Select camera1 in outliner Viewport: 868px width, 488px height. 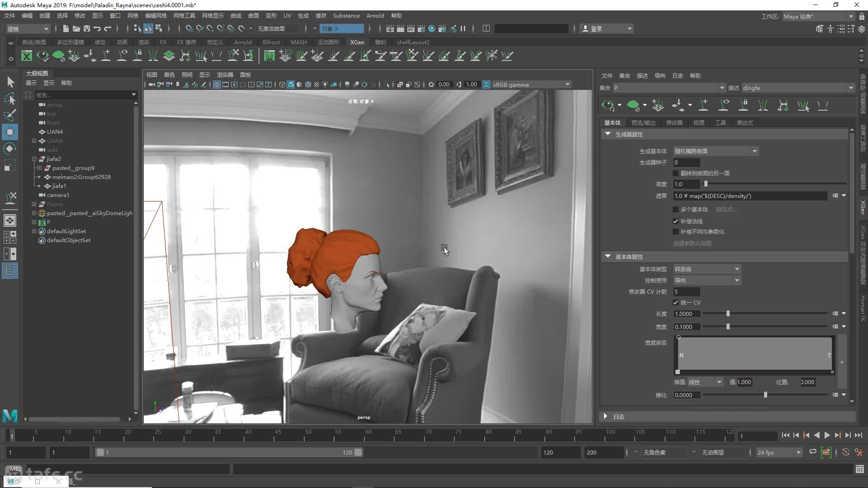coord(58,195)
